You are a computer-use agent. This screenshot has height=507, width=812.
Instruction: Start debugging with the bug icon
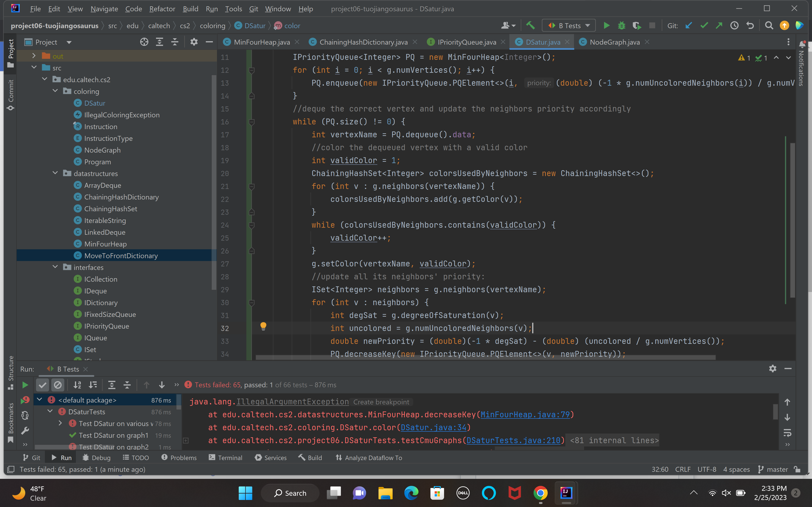[x=621, y=26]
